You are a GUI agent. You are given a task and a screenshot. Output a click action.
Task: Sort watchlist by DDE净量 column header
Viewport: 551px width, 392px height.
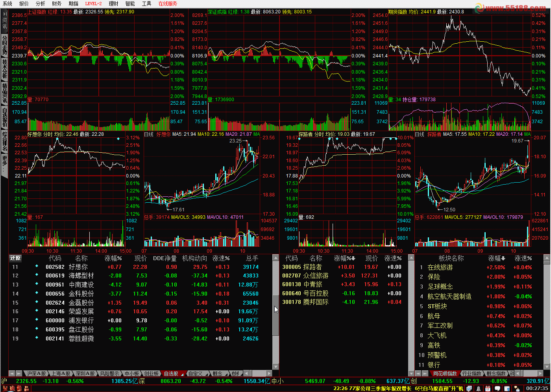pyautogui.click(x=165, y=258)
